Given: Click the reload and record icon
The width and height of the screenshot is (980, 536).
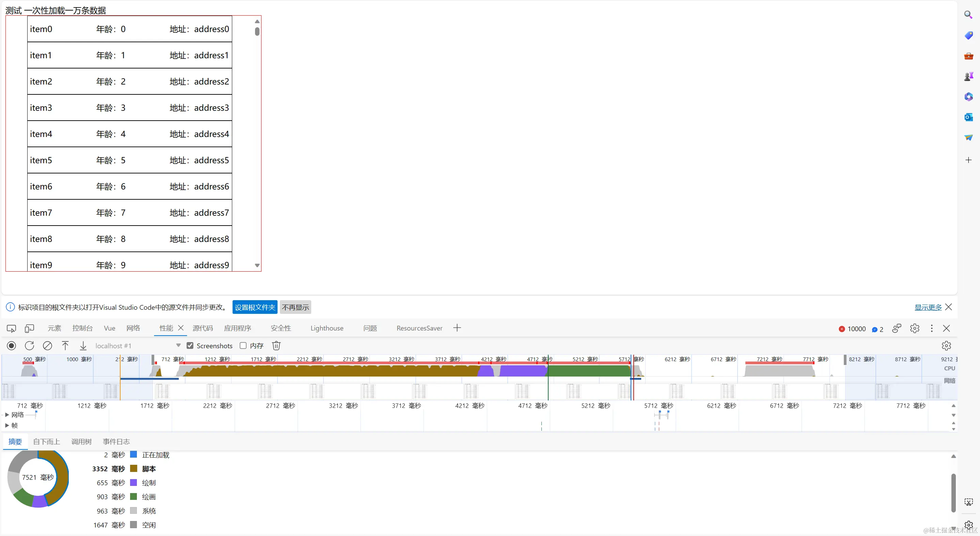Looking at the screenshot, I should [x=29, y=346].
